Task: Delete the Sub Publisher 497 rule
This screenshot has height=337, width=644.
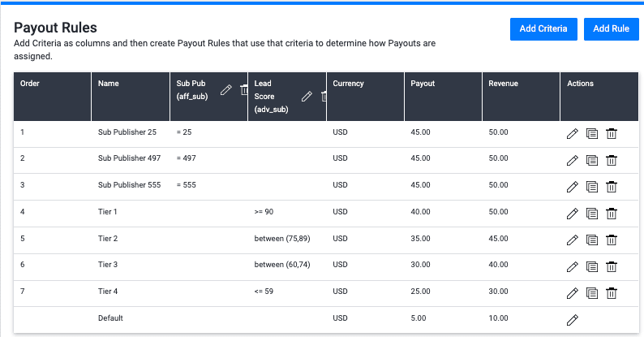Action: (x=612, y=161)
